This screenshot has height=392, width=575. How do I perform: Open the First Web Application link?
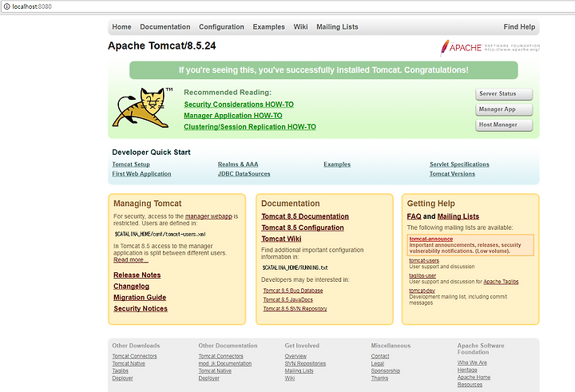point(141,174)
